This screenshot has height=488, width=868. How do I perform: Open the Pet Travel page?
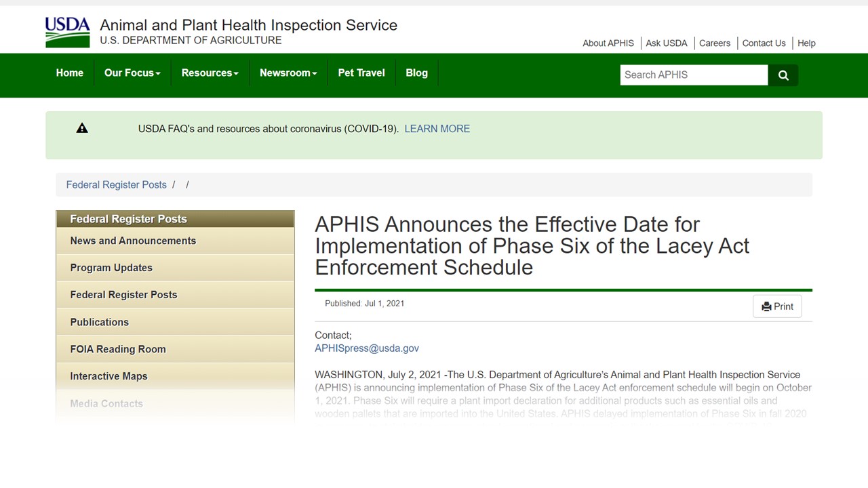tap(361, 73)
